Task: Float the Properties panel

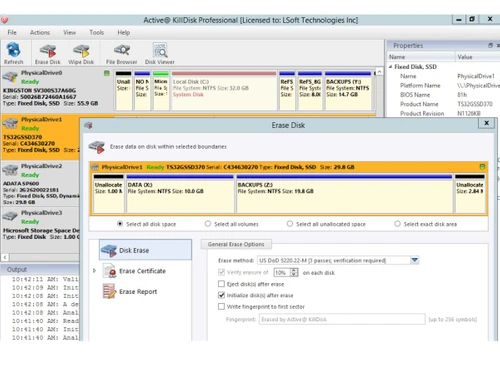Action: point(490,45)
